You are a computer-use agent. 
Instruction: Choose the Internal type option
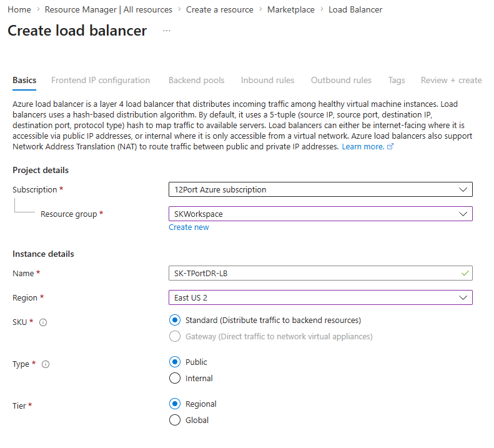point(175,378)
